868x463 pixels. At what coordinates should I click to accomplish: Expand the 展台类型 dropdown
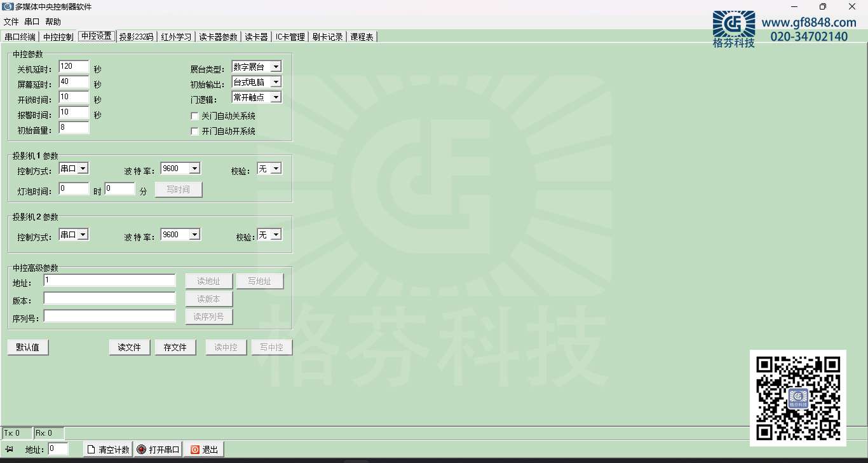pos(276,67)
